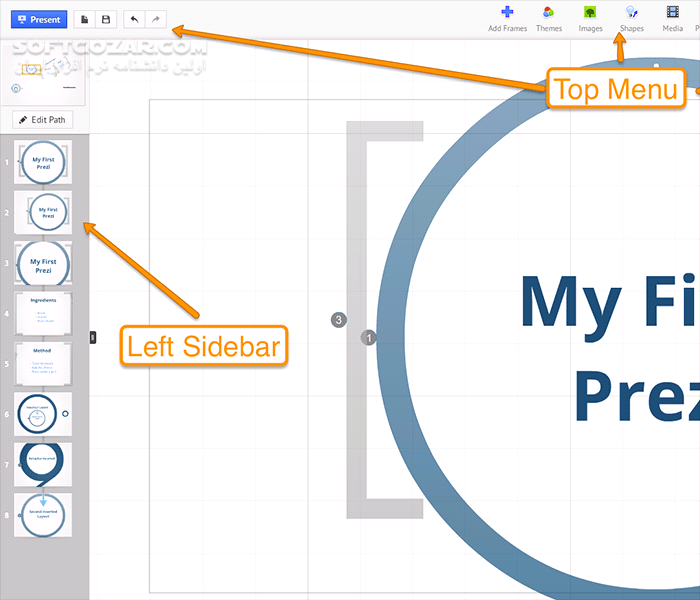The height and width of the screenshot is (600, 700).
Task: Select path step 3 thumbnail
Action: coord(43,263)
